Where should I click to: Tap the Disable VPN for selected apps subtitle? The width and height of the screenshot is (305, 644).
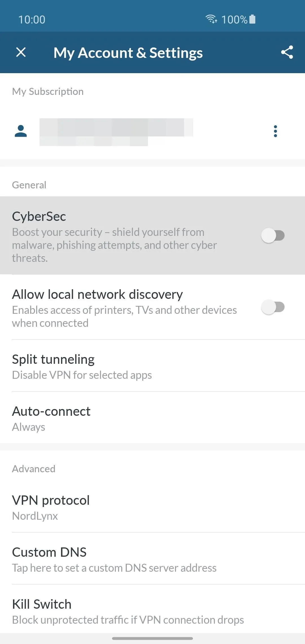coord(82,375)
